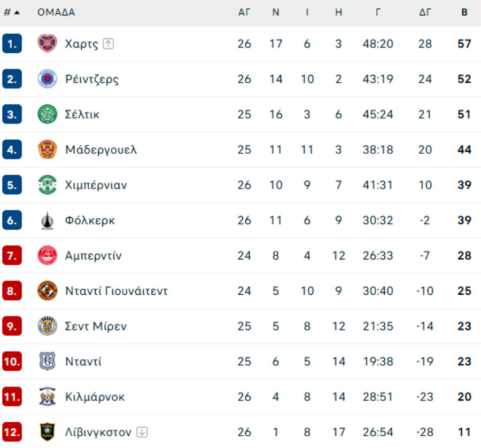This screenshot has width=481, height=448.
Task: Sort standings by ΟΜΑΔΑ column header
Action: tap(56, 12)
